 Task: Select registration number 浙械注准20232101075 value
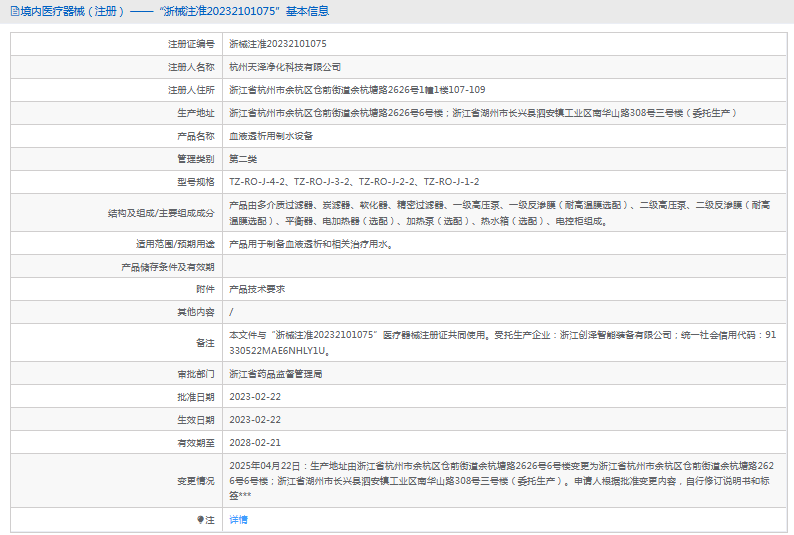[277, 44]
